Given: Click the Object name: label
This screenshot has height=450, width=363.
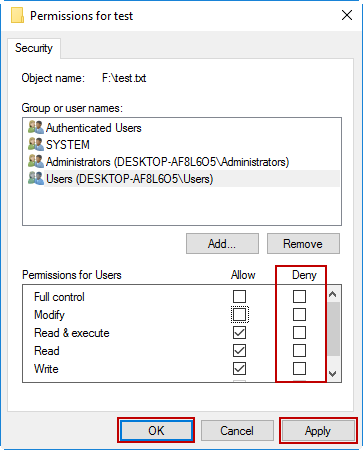Looking at the screenshot, I should (53, 78).
